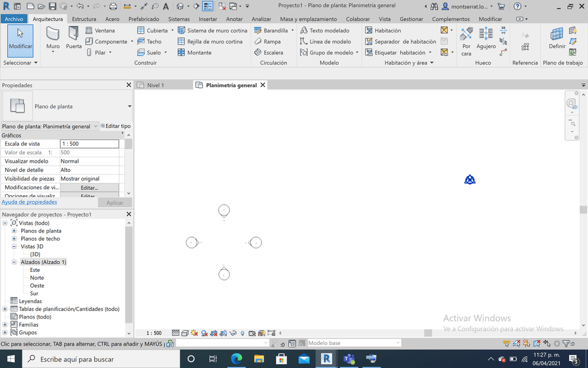Undo with the back arrow icon

click(80, 6)
